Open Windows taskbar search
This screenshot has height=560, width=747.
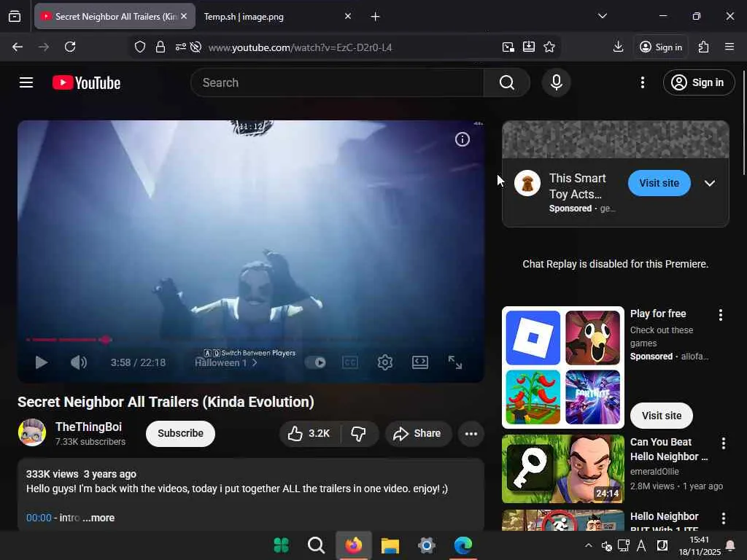[317, 545]
